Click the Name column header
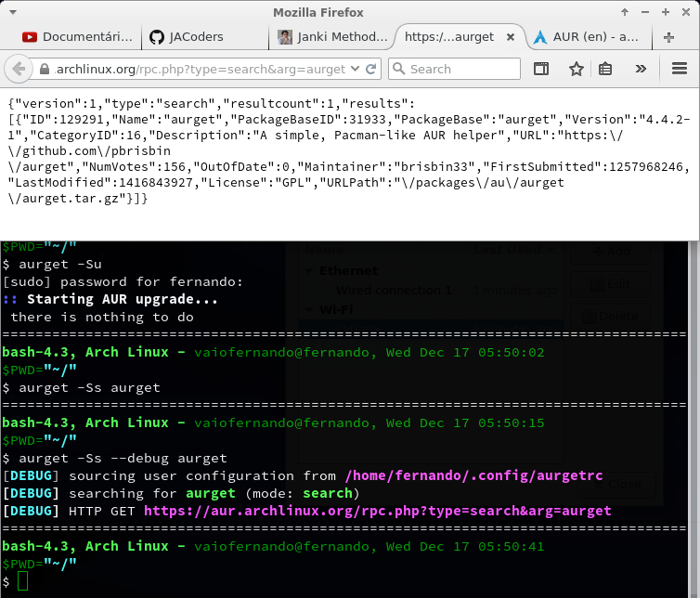 tap(325, 249)
